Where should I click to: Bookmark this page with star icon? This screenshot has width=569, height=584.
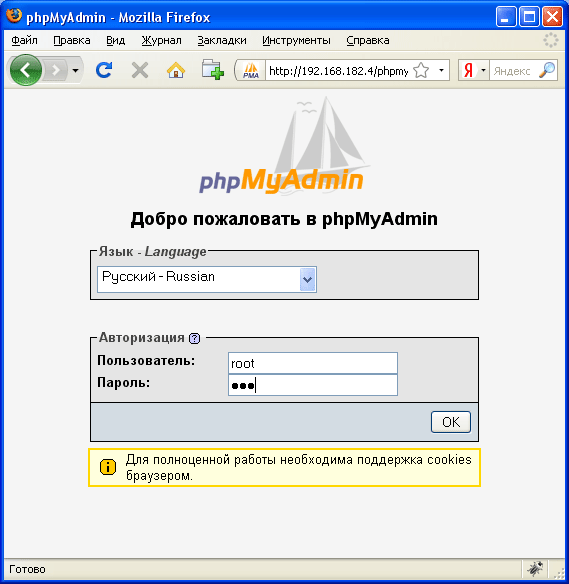421,70
